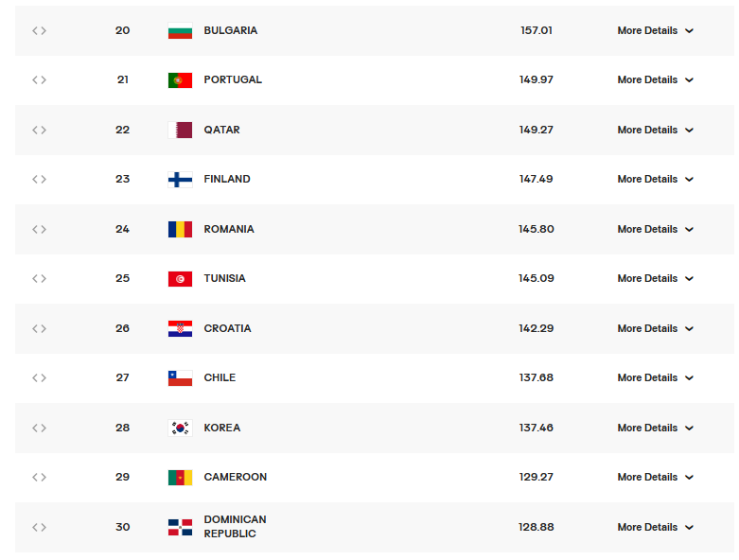
Task: Show More Details for Dominican Republic
Action: (x=655, y=527)
